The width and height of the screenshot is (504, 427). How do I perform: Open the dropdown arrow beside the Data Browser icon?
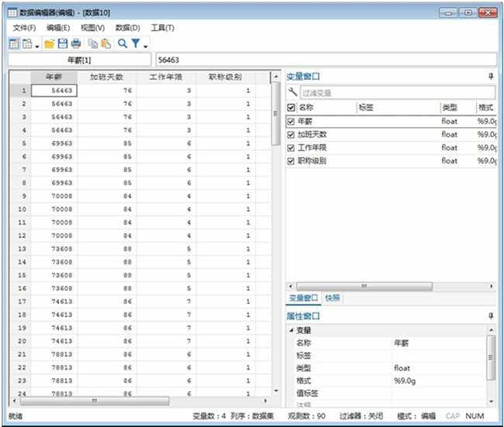click(x=36, y=46)
